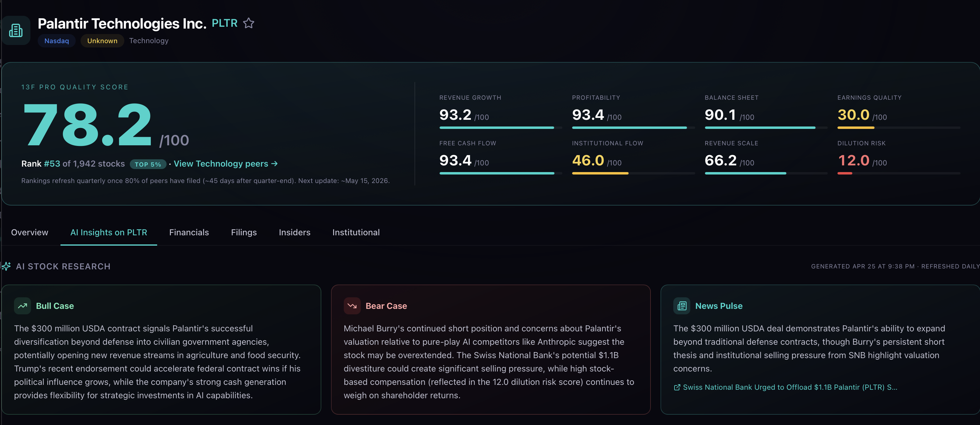This screenshot has height=425, width=980.
Task: Click the Balance Sheet 90.1 score
Action: [720, 115]
